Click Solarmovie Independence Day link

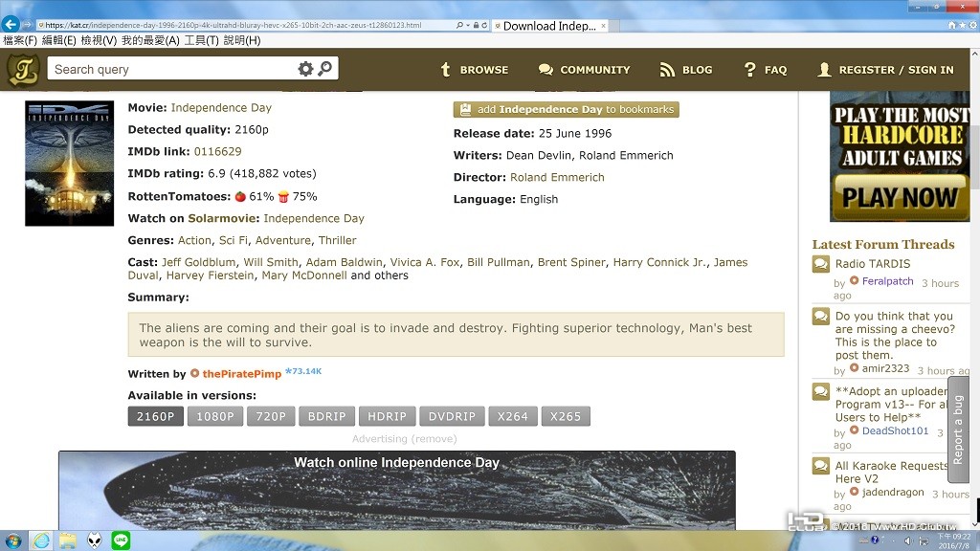click(314, 219)
